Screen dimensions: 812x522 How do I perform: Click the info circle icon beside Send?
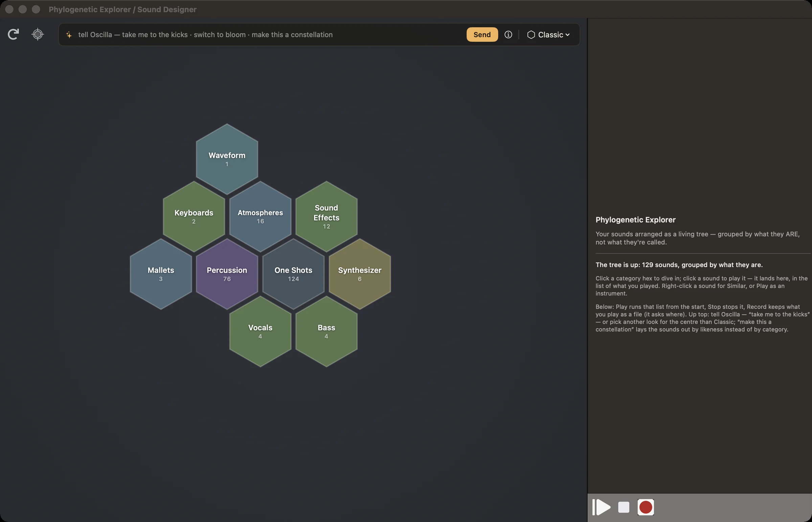(508, 35)
